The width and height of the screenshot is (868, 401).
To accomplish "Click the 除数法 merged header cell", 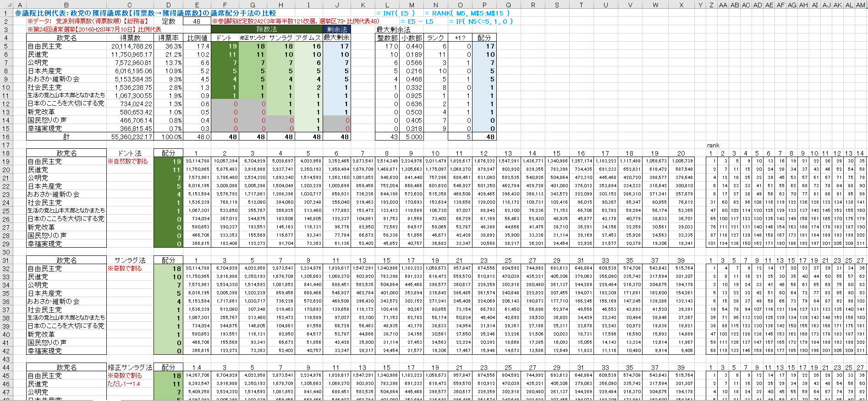I will (x=266, y=30).
